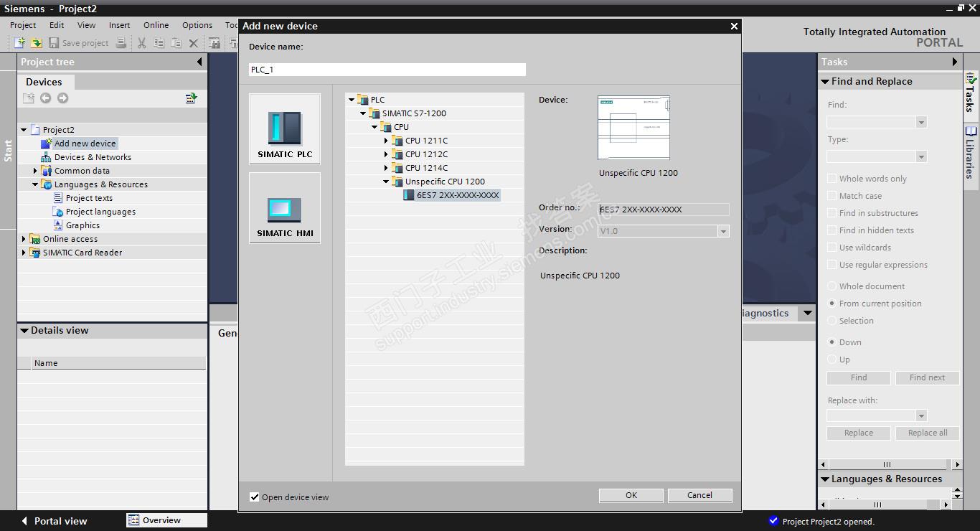The width and height of the screenshot is (980, 531).
Task: Click the Find next button
Action: 927,377
